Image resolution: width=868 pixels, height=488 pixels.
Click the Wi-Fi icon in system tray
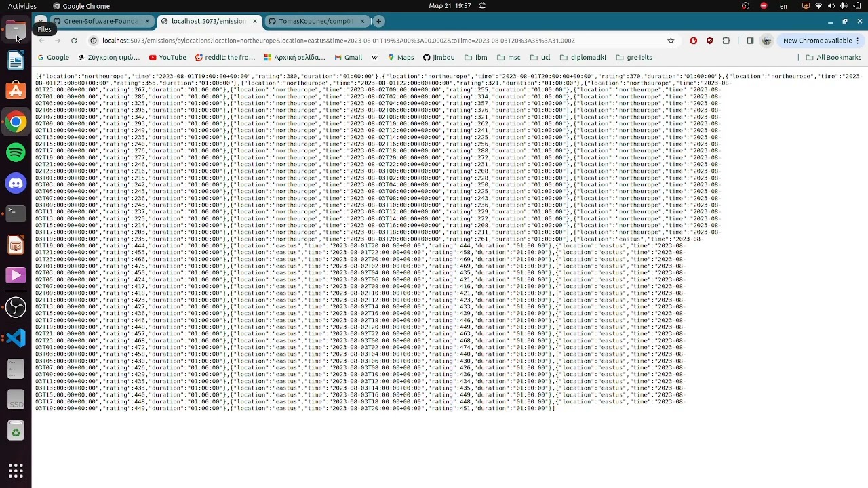point(818,6)
